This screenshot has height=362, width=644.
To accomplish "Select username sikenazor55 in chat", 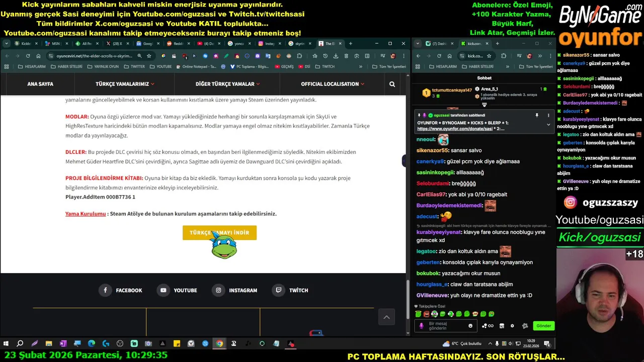I will click(432, 150).
